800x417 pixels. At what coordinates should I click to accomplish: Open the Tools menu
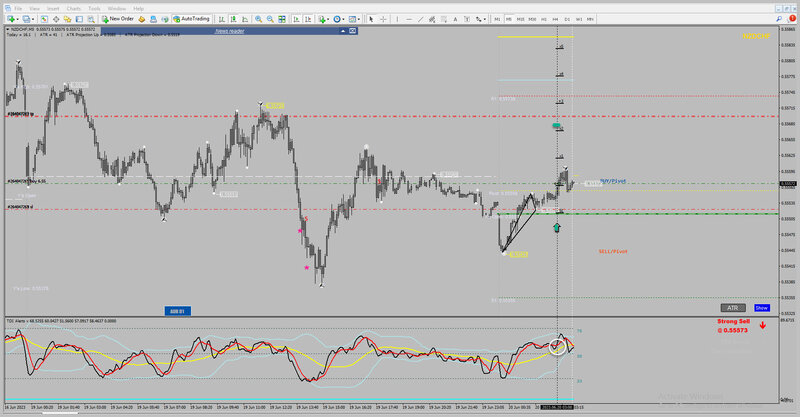tap(94, 9)
